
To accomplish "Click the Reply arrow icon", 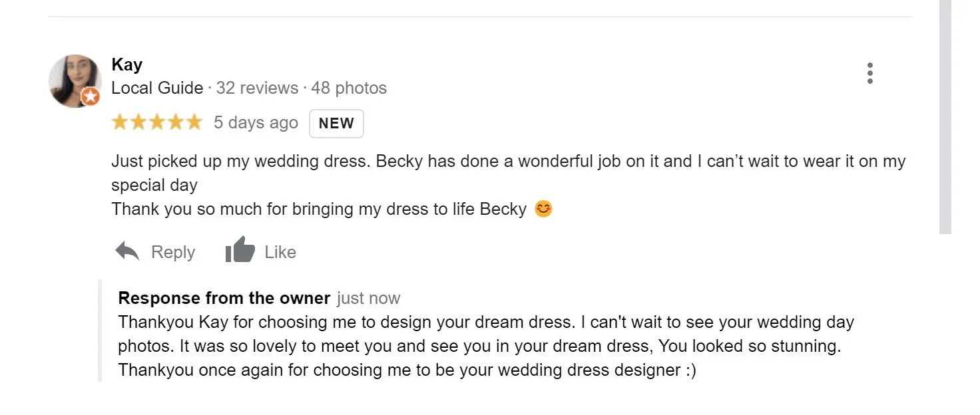I will click(127, 251).
